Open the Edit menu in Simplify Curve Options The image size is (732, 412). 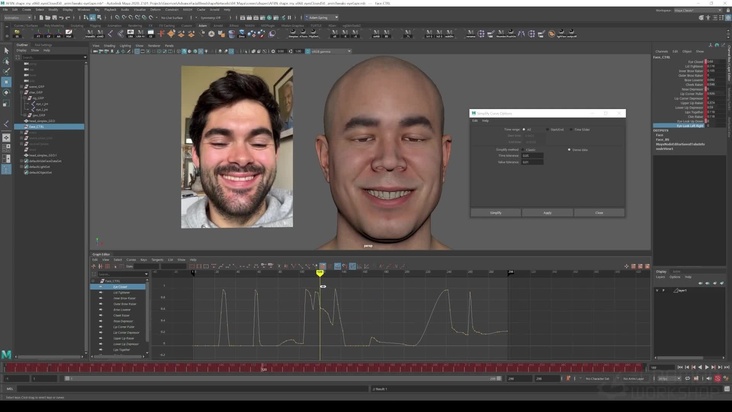(x=475, y=120)
